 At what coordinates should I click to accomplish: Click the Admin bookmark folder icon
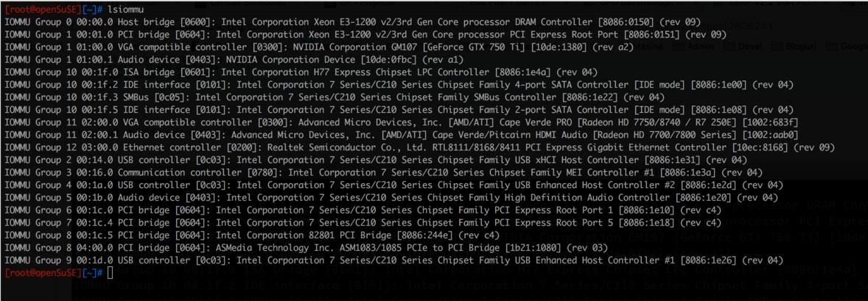coord(679,47)
